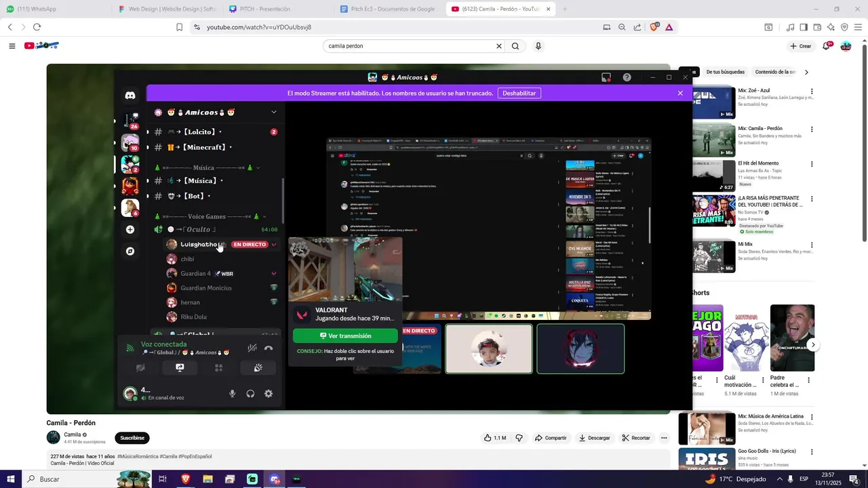Open Discord inbox icon in title bar
Image resolution: width=868 pixels, height=488 pixels.
point(606,77)
